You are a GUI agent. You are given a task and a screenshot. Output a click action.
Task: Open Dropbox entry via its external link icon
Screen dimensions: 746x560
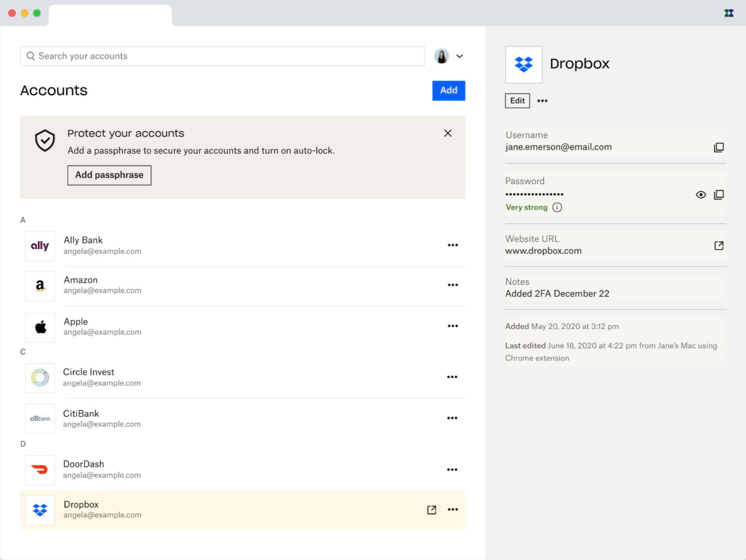pyautogui.click(x=432, y=510)
